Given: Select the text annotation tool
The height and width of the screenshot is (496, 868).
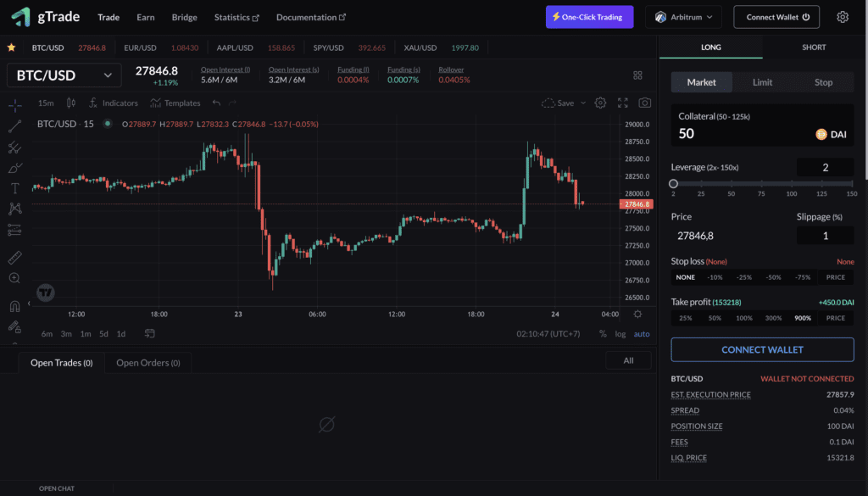Looking at the screenshot, I should 15,188.
